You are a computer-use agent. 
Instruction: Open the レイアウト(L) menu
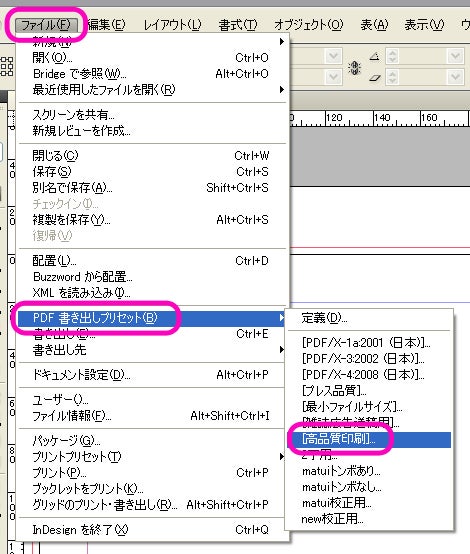[x=172, y=25]
